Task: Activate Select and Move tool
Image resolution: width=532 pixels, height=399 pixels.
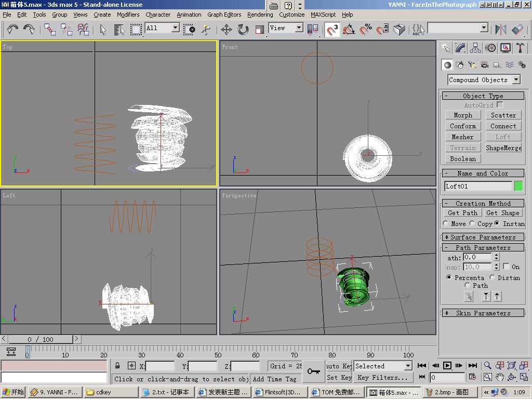Action: [x=227, y=30]
